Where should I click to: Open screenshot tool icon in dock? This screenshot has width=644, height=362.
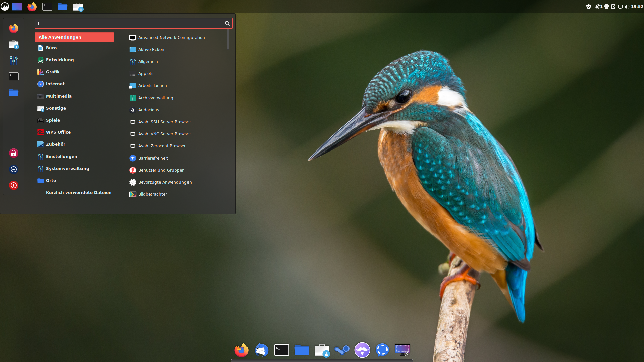coord(402,350)
